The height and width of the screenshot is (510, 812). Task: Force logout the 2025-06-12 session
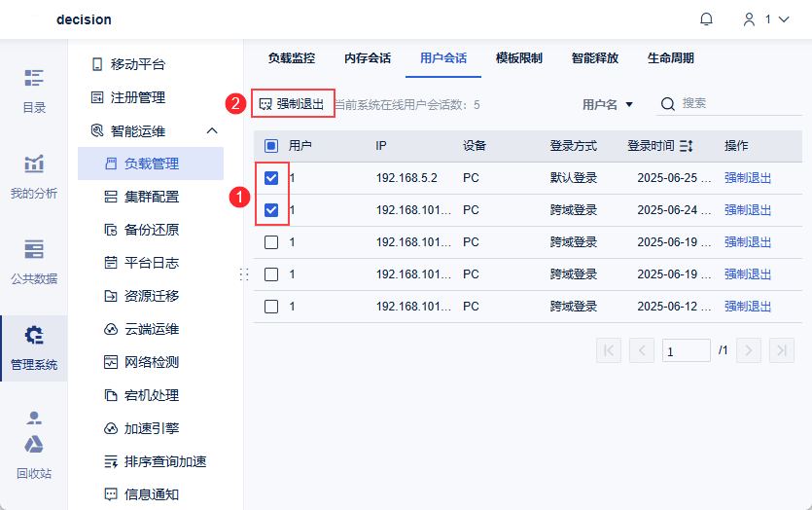click(748, 307)
